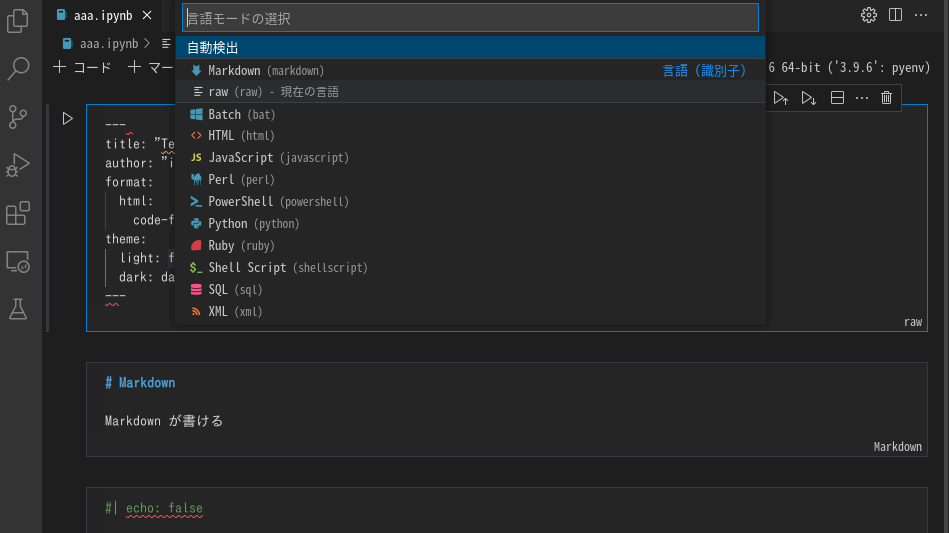Click the Markdown language label of second cell

pos(898,446)
